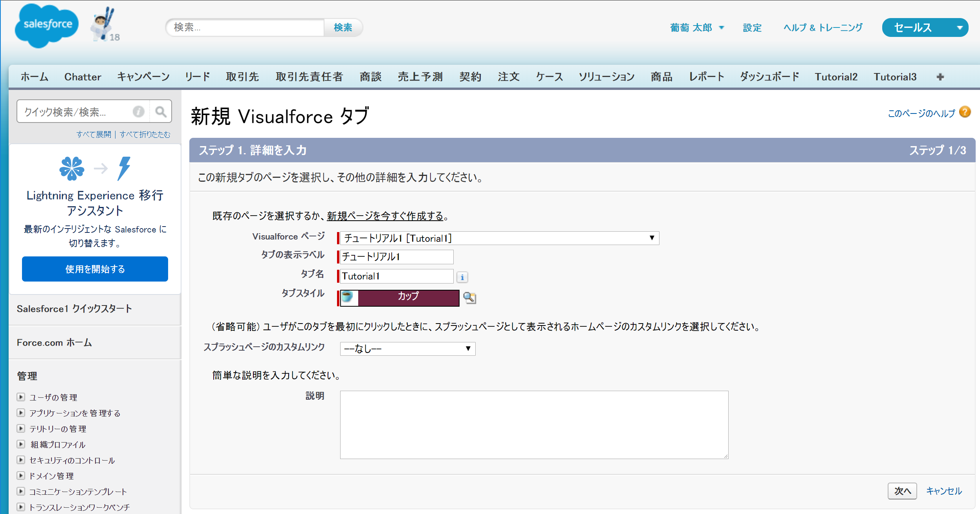The width and height of the screenshot is (980, 514).
Task: Click すべて展開 link
Action: 94,134
